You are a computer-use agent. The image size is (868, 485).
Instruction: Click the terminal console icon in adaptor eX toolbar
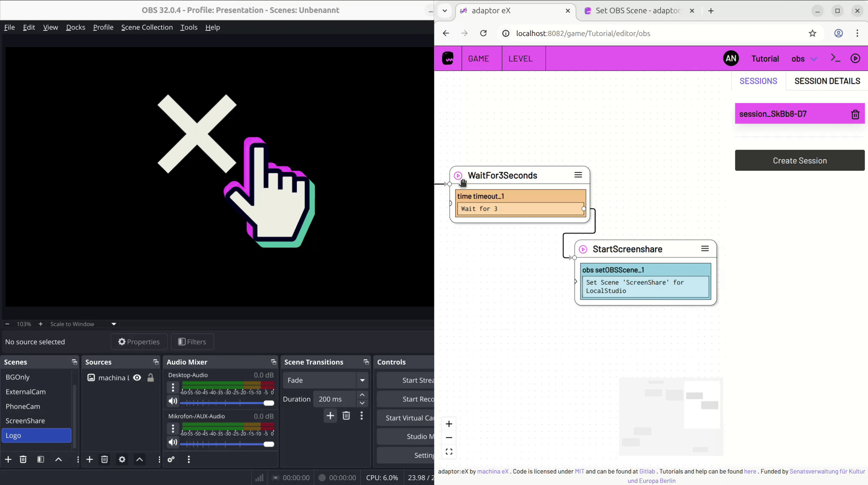[x=835, y=58]
